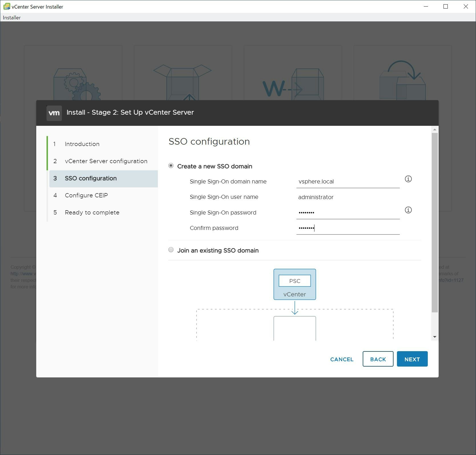Screen dimensions: 476x455
Task: Click the BACK button
Action: (x=378, y=359)
